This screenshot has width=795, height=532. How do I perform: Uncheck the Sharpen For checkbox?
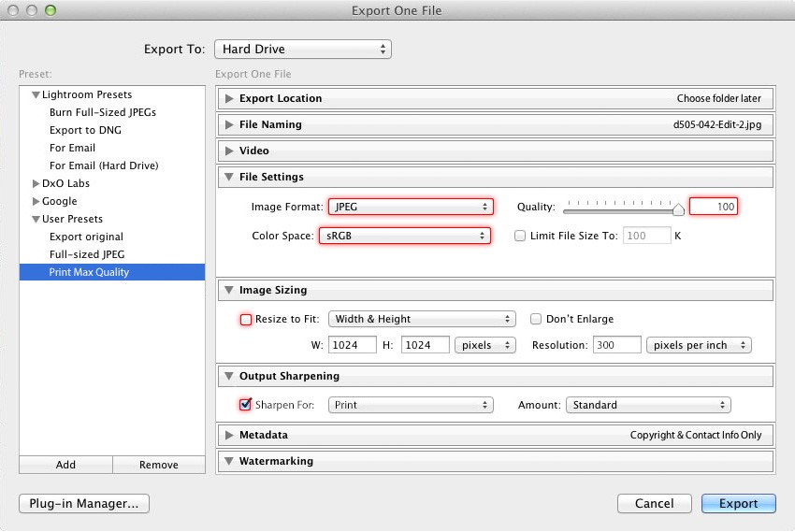point(246,404)
